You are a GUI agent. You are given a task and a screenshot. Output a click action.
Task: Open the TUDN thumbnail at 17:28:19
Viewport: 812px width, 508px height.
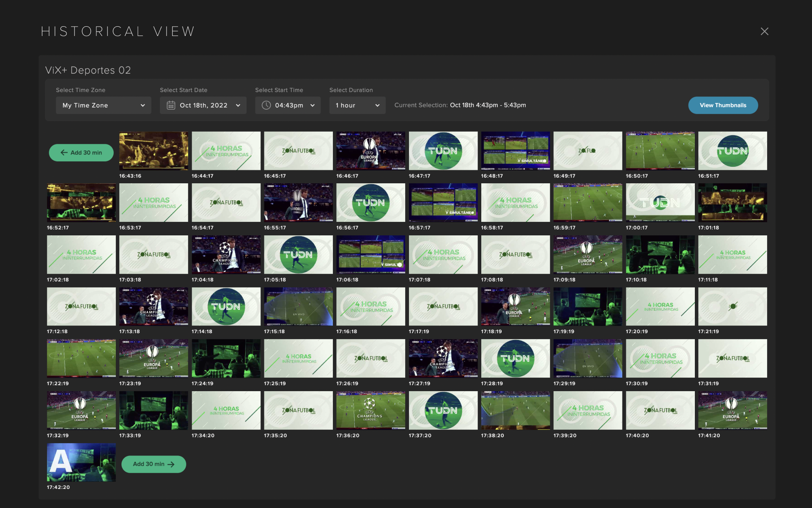pyautogui.click(x=516, y=359)
